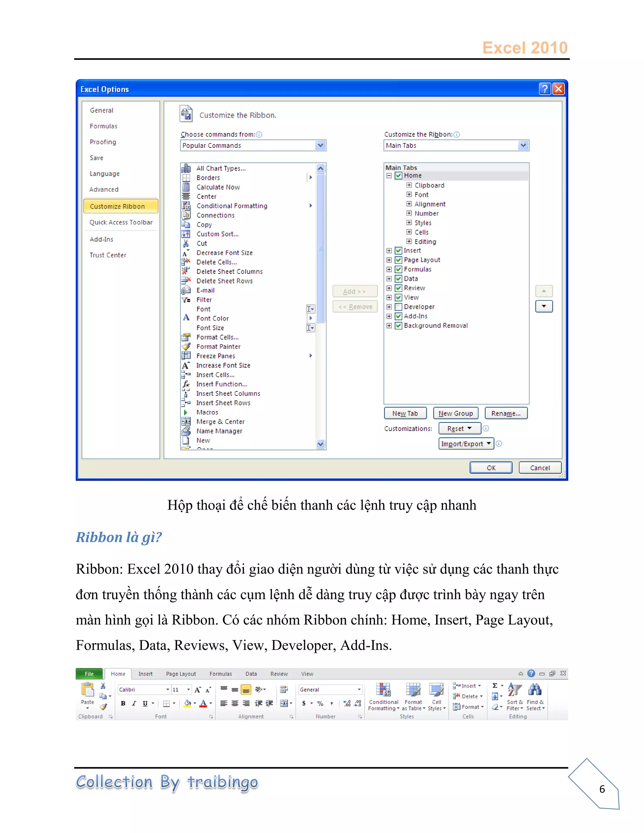This screenshot has width=644, height=833.
Task: Select the Name Manager command icon
Action: pos(186,431)
